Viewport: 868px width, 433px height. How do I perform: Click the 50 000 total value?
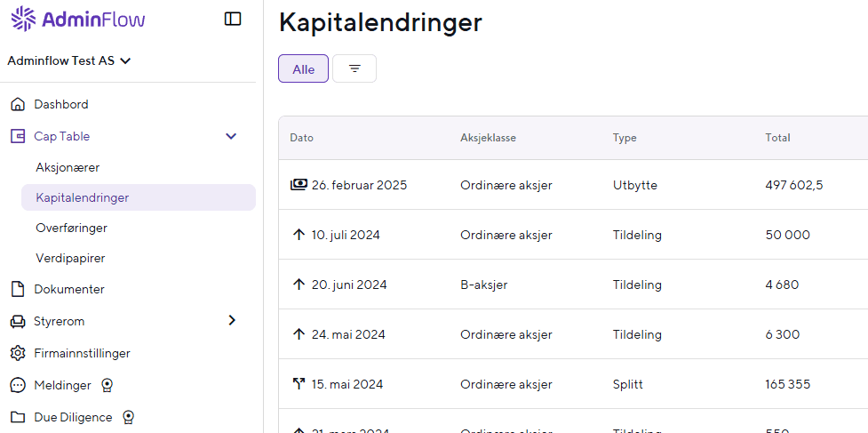pyautogui.click(x=788, y=235)
